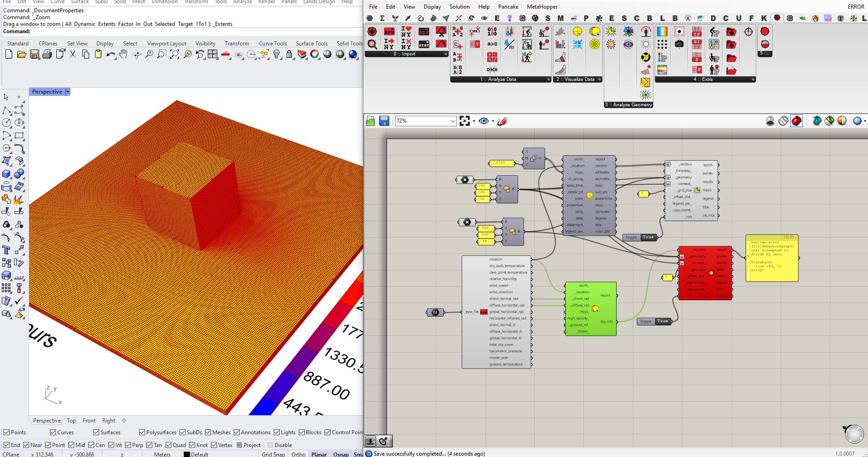Open the 72% zoom level dropdown

pyautogui.click(x=452, y=121)
